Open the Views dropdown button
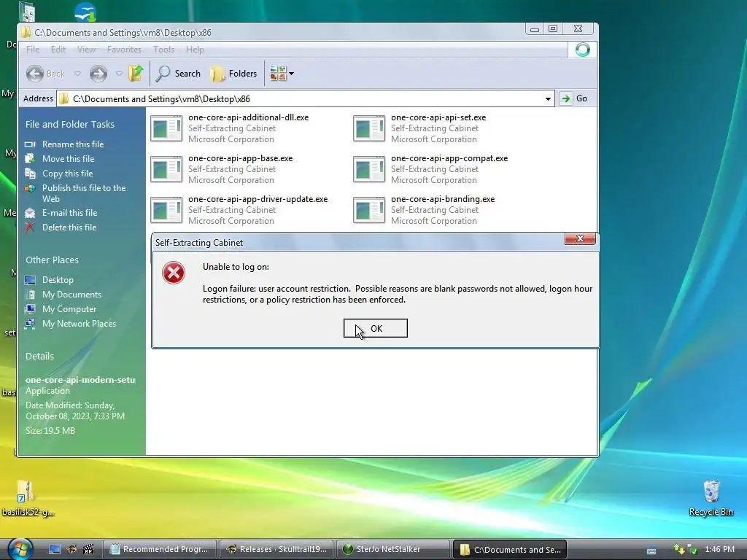 (x=282, y=74)
